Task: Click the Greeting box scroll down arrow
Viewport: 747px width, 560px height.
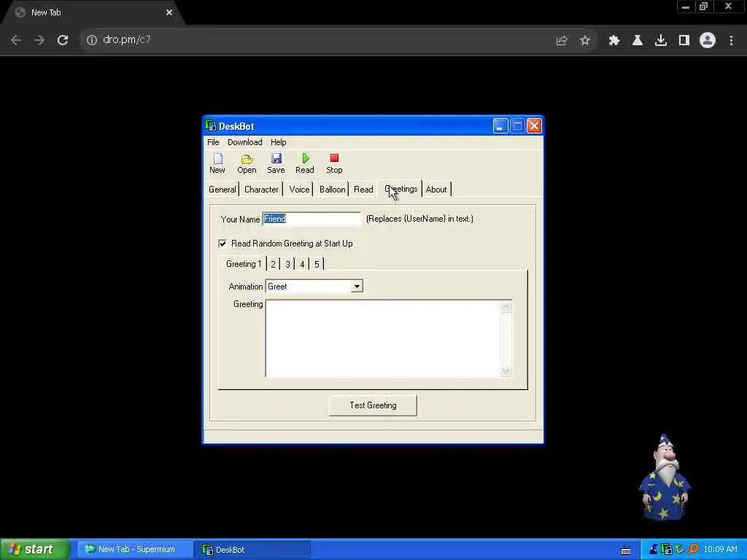Action: pos(506,371)
